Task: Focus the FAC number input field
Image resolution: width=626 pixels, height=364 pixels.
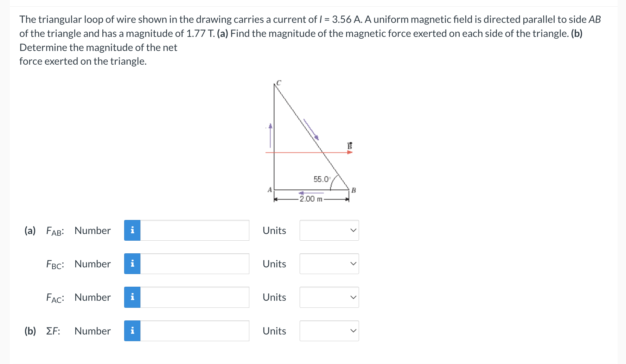Action: [195, 297]
